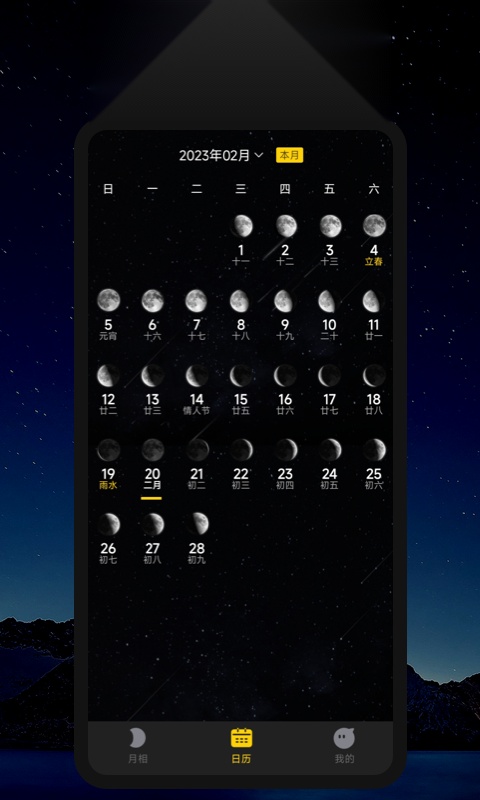
Task: Tap the date number 25 labeled 初六
Action: (374, 474)
